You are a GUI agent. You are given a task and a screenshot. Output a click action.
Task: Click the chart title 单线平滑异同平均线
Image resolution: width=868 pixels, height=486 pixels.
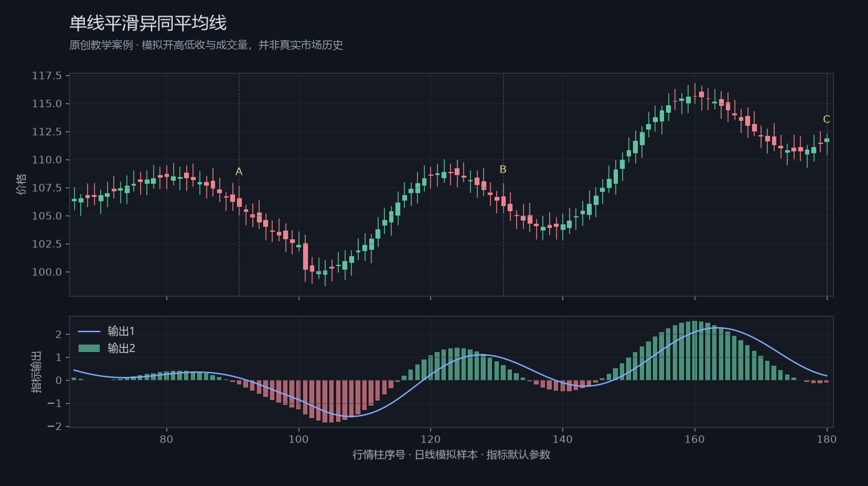tap(148, 24)
